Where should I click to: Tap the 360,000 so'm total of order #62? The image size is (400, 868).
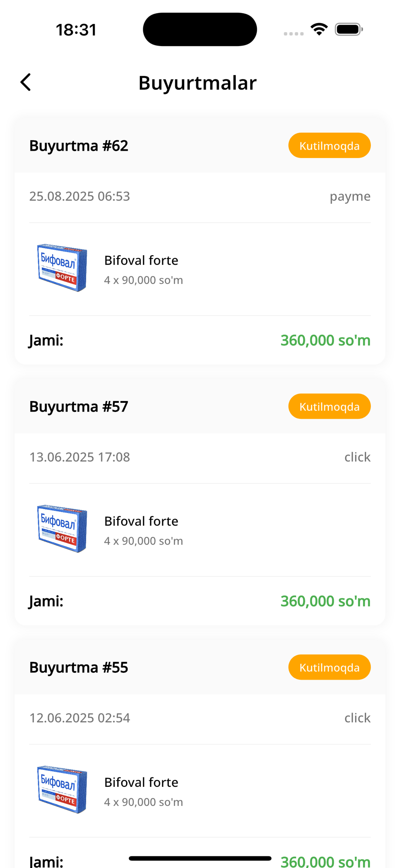(325, 340)
